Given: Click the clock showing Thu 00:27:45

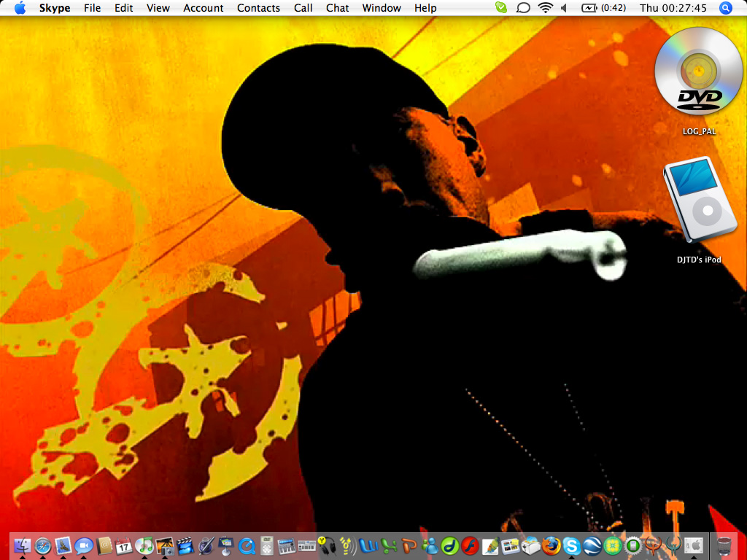Looking at the screenshot, I should click(x=673, y=7).
